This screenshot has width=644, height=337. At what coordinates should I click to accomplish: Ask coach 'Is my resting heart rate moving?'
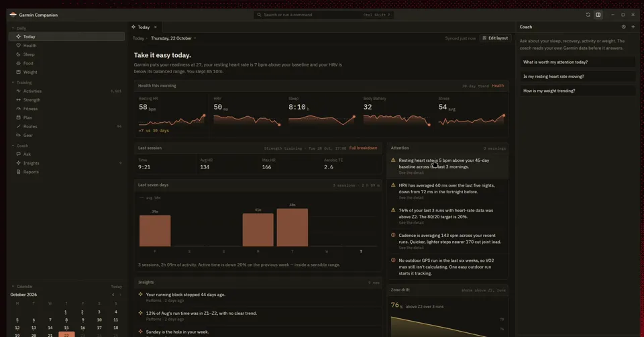pos(577,77)
